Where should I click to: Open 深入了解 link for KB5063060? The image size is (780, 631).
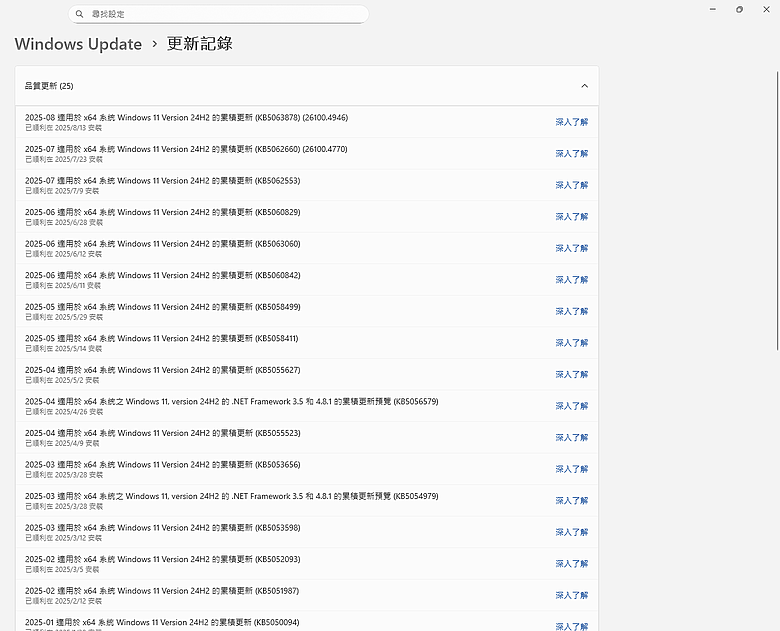point(572,248)
